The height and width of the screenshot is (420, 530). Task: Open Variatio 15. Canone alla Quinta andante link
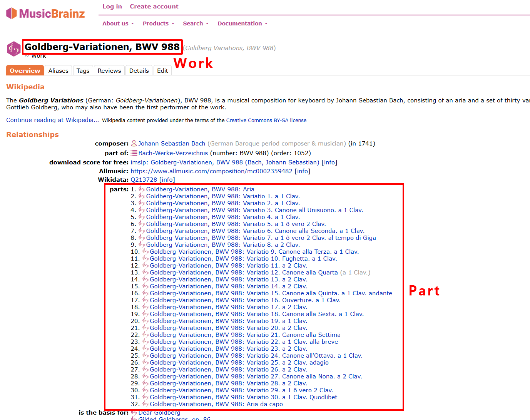pyautogui.click(x=271, y=293)
